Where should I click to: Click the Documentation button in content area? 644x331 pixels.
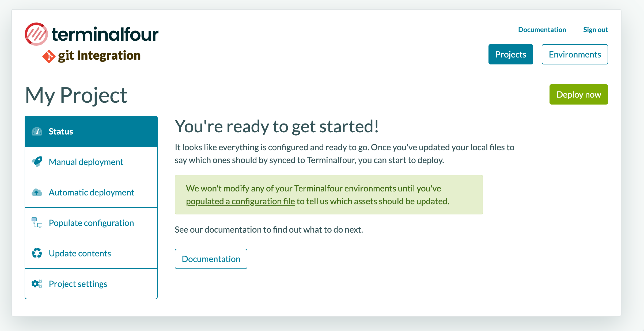tap(211, 258)
